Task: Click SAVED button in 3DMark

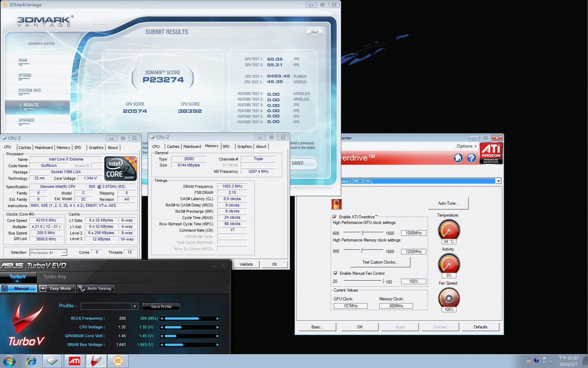Action: (303, 163)
